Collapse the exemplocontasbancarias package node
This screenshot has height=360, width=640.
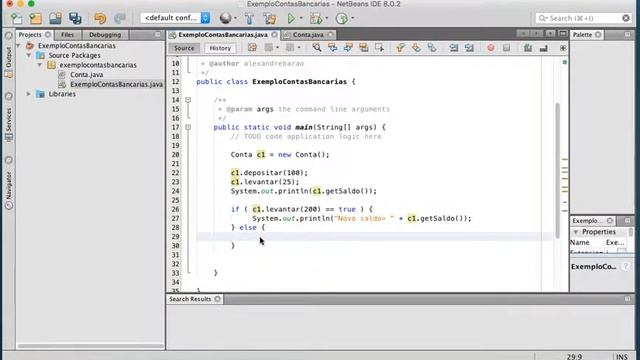click(40, 65)
